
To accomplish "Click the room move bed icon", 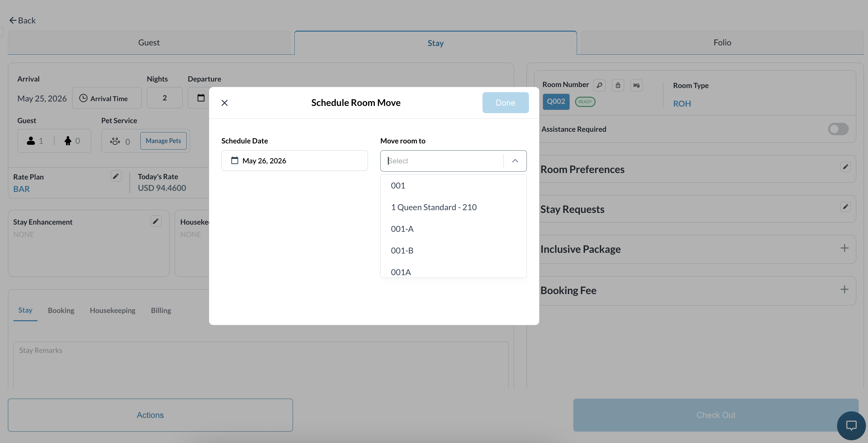I will 637,85.
